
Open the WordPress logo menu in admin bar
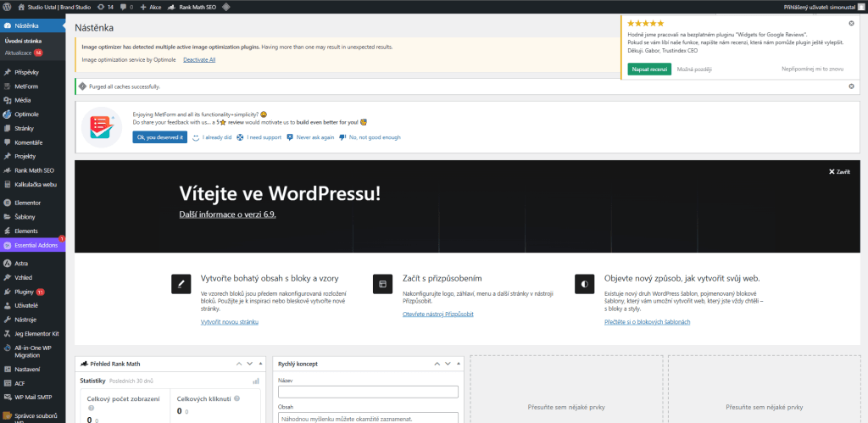tap(7, 7)
